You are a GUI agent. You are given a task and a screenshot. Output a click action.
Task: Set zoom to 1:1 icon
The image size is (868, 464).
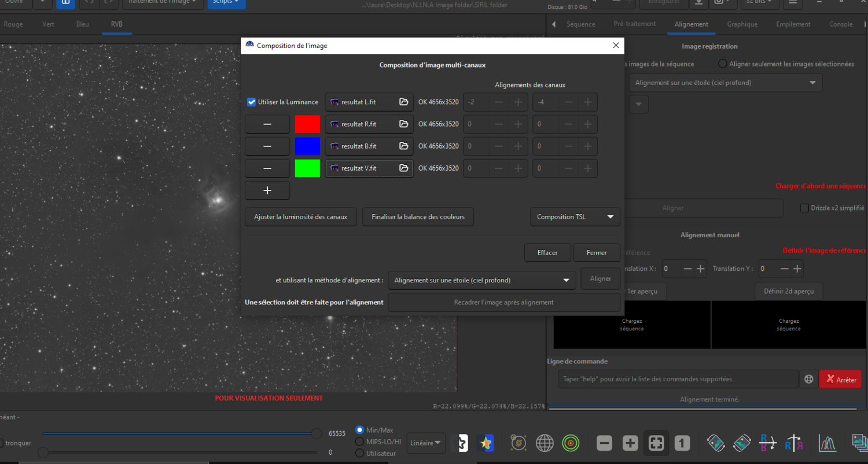pyautogui.click(x=682, y=443)
